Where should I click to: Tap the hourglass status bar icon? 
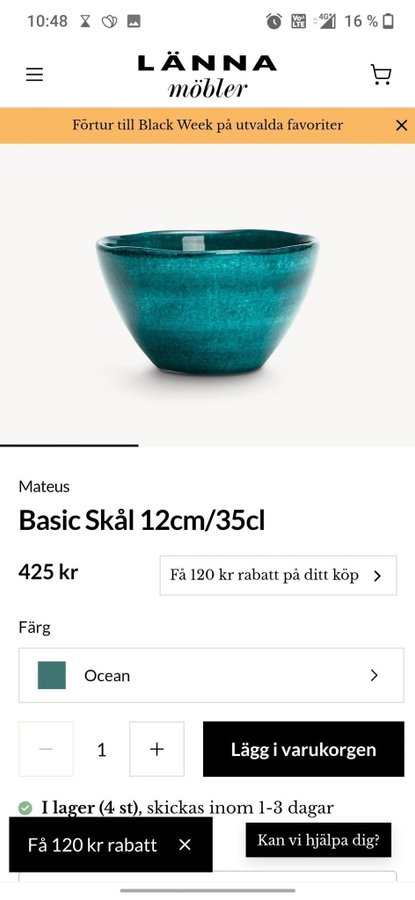click(85, 22)
